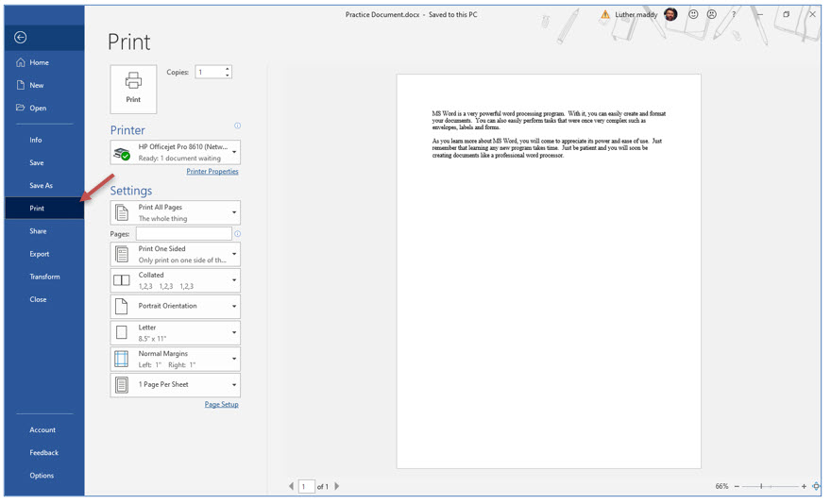
Task: Open Account settings
Action: [44, 431]
